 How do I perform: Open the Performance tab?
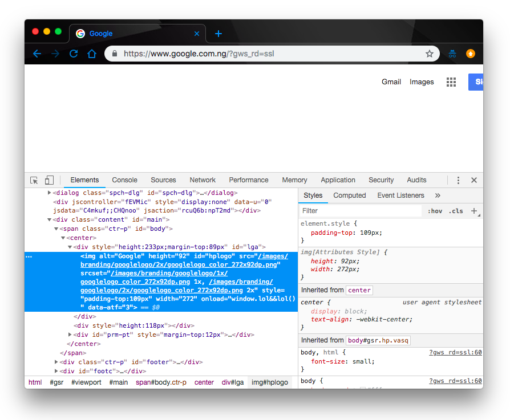[249, 180]
